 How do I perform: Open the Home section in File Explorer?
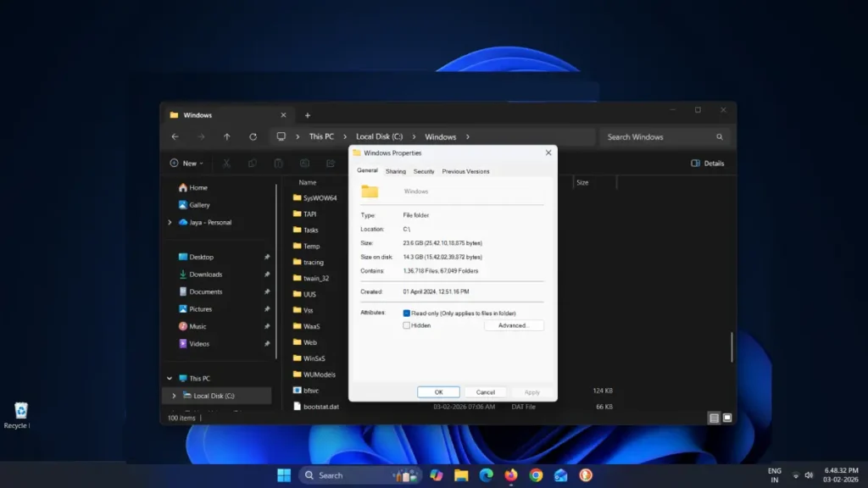[196, 187]
